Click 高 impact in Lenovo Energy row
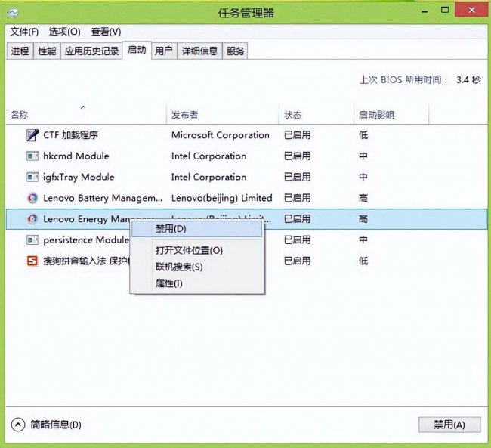This screenshot has width=491, height=448. pyautogui.click(x=363, y=219)
